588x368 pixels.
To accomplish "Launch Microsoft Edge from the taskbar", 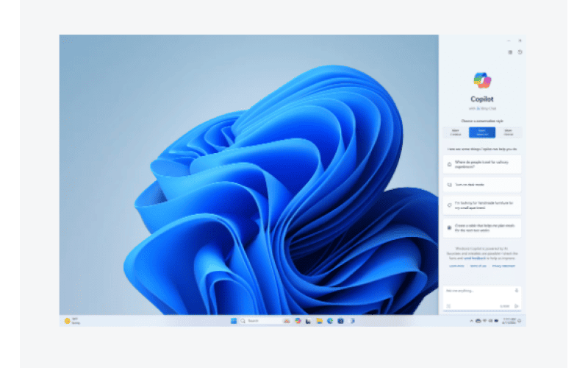I will click(x=330, y=321).
